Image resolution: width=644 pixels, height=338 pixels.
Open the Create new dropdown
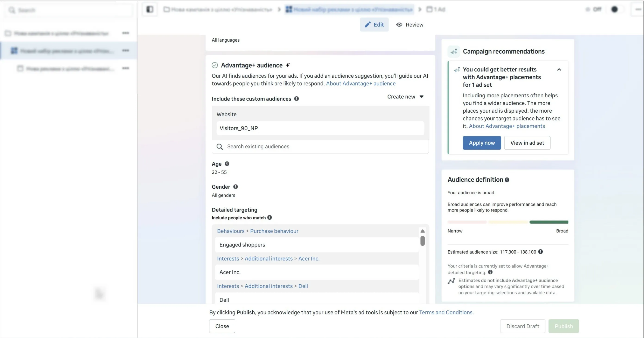point(405,97)
